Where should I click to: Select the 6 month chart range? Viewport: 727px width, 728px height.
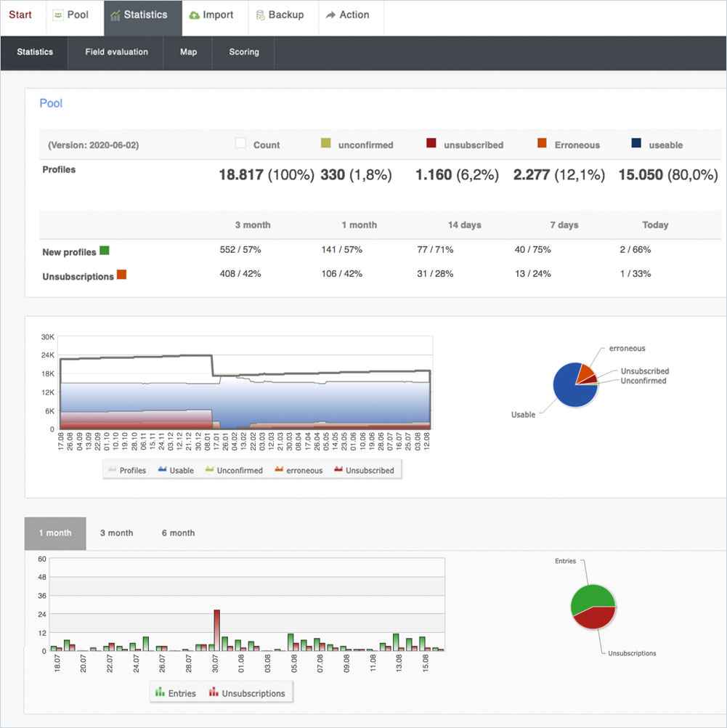[178, 533]
